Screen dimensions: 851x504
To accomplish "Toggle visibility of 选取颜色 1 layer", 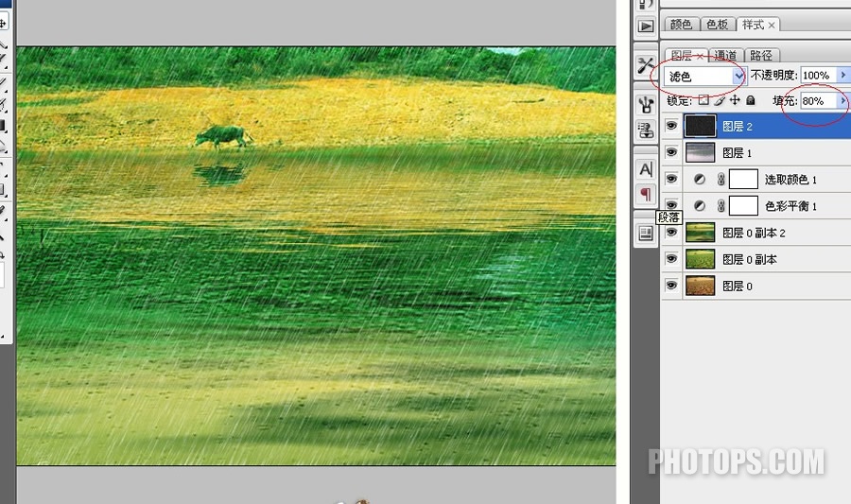I will tap(671, 179).
